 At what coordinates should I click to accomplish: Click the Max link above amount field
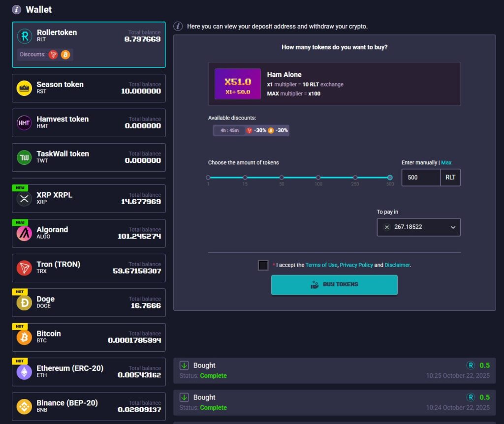click(x=446, y=163)
